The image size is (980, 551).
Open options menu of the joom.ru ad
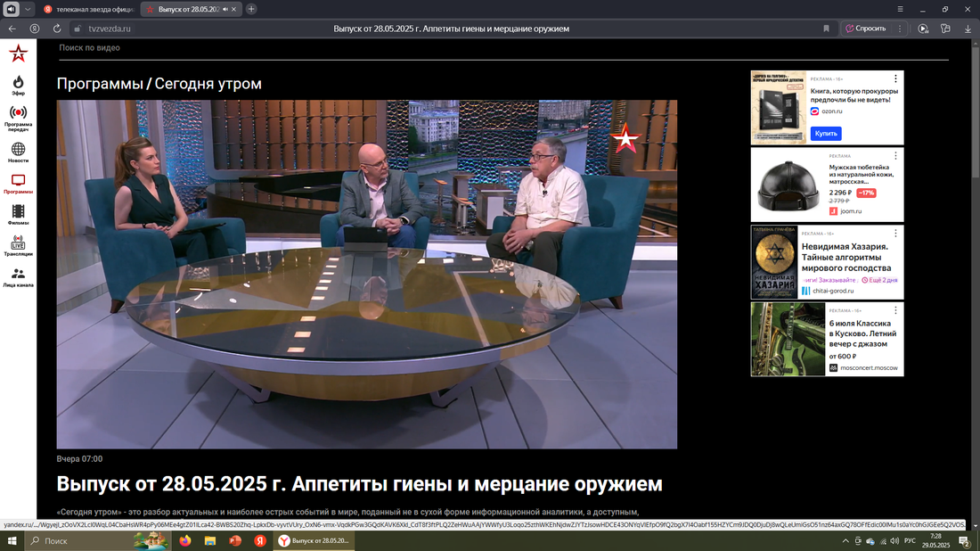895,156
